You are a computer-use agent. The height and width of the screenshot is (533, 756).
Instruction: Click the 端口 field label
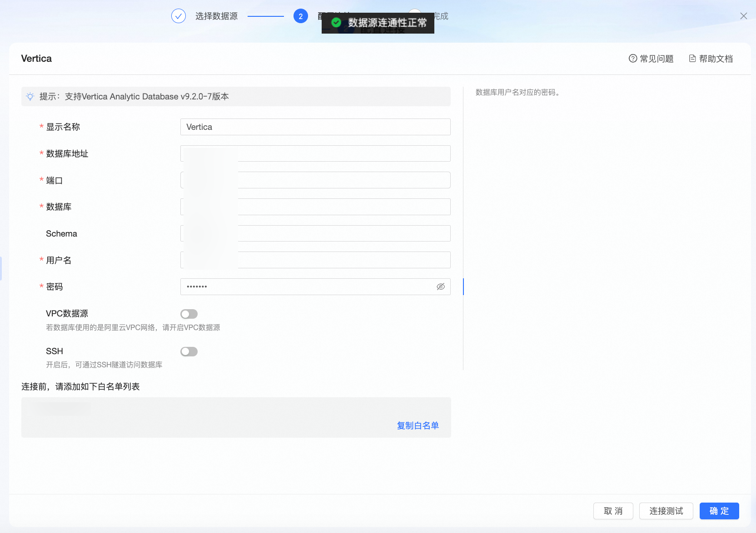pyautogui.click(x=55, y=180)
